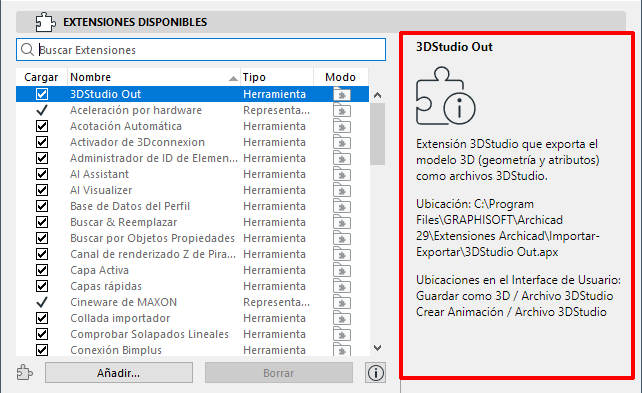Click the small puzzle icon left of Añadir
The image size is (642, 393).
pyautogui.click(x=25, y=373)
